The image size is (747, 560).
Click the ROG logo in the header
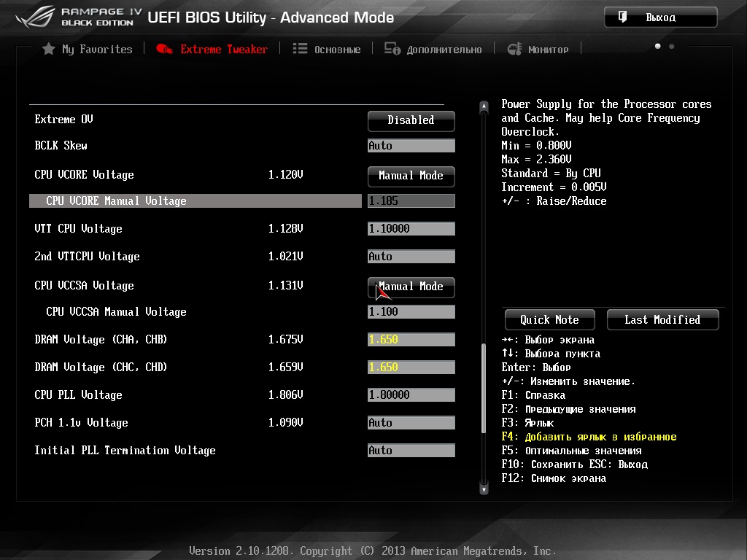pyautogui.click(x=35, y=17)
